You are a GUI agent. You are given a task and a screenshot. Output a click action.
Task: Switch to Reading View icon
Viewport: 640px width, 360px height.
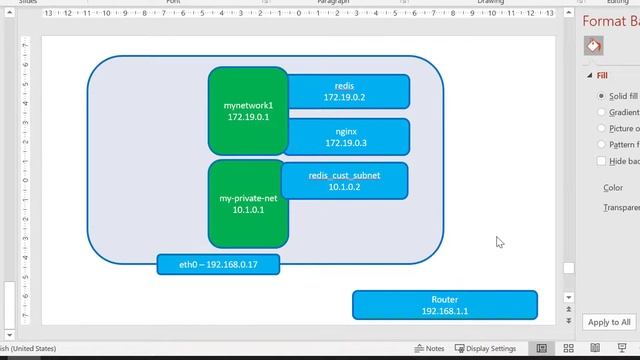(x=595, y=348)
